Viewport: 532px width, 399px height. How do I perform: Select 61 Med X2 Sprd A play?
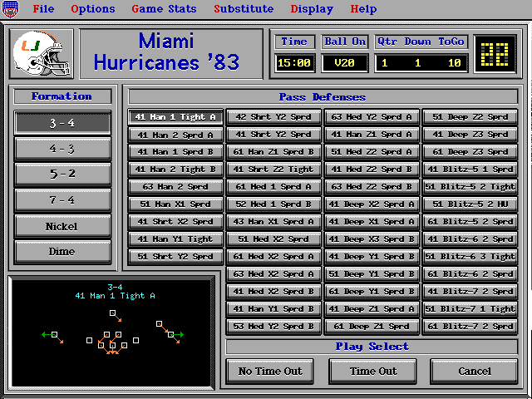click(x=273, y=257)
